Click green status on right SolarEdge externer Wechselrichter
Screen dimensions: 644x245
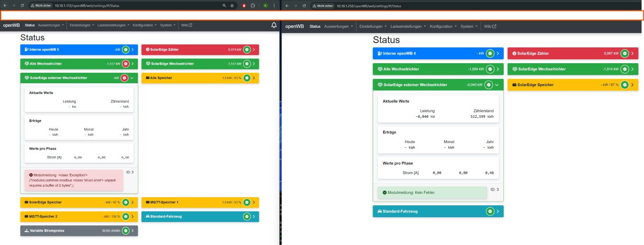click(x=489, y=85)
